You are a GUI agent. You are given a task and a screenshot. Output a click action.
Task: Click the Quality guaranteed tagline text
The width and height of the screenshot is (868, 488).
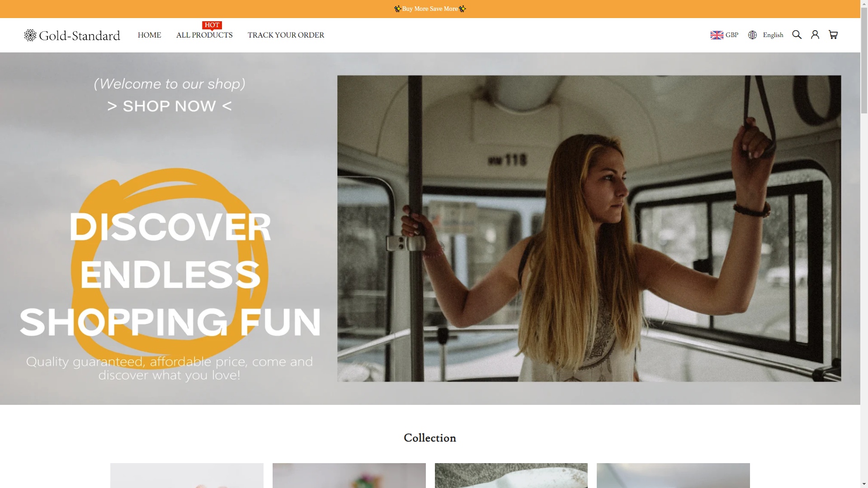170,368
